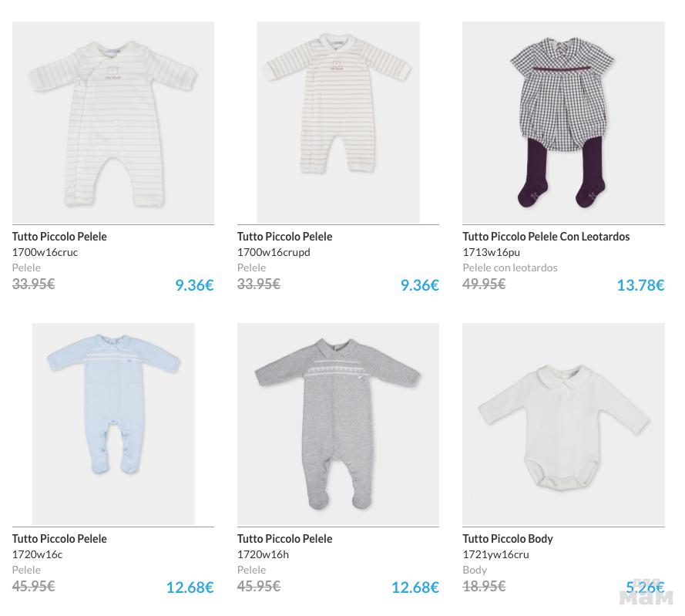Image resolution: width=685 pixels, height=616 pixels.
Task: Click the crossed-out 49.95€ original price
Action: (484, 284)
